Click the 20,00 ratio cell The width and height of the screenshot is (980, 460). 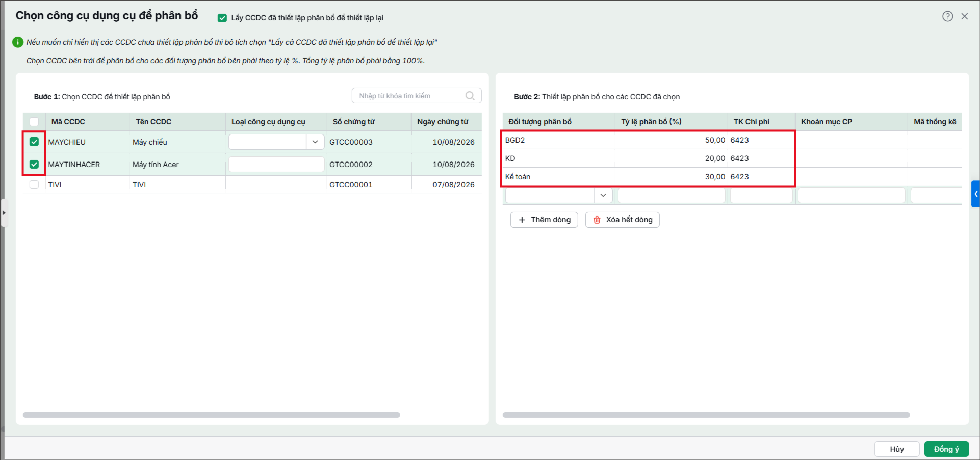click(672, 158)
